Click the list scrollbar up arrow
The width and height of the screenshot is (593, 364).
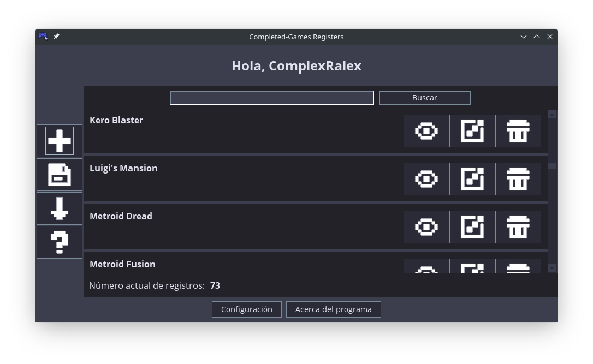[x=552, y=115]
